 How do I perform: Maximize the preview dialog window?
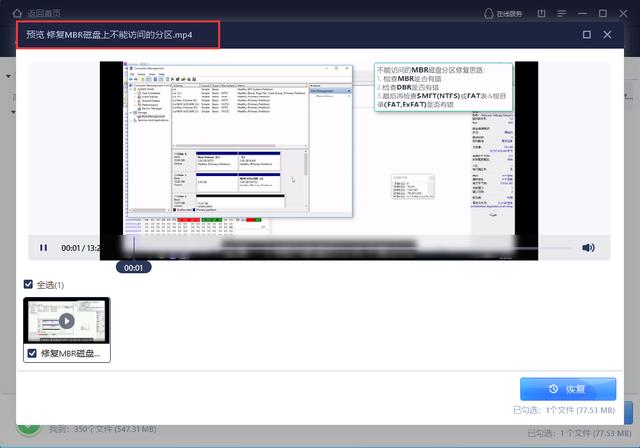(x=585, y=35)
